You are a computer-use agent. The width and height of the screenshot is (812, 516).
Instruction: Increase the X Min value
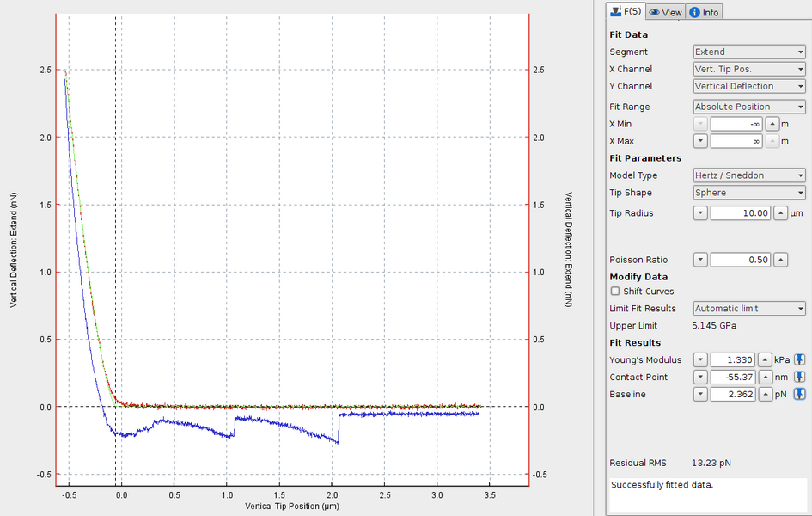pyautogui.click(x=772, y=124)
